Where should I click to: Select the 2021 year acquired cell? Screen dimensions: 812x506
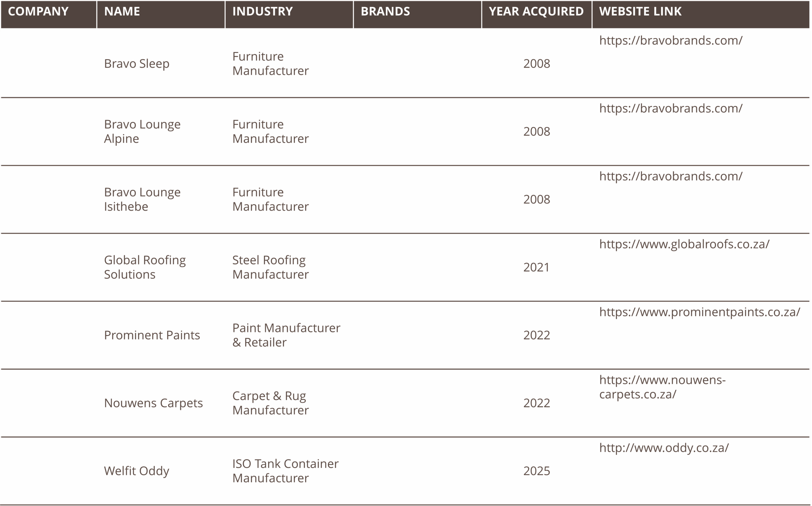pyautogui.click(x=536, y=267)
